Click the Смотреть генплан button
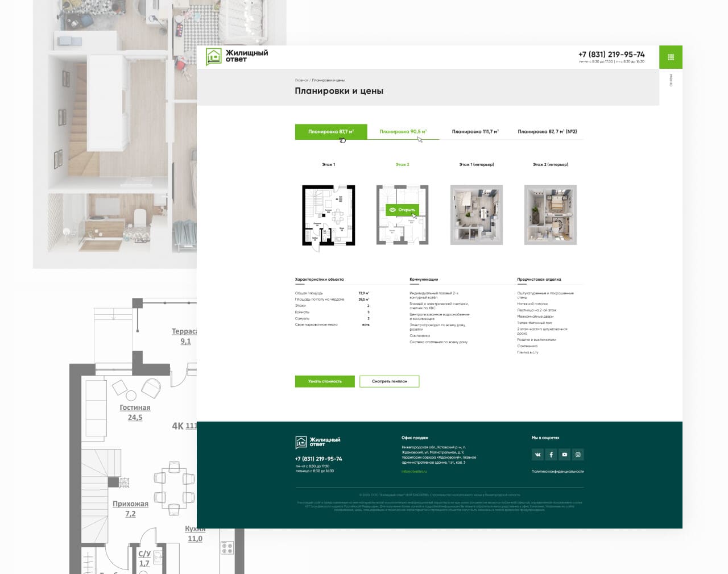Screen dimensions: 728x574 click(390, 381)
